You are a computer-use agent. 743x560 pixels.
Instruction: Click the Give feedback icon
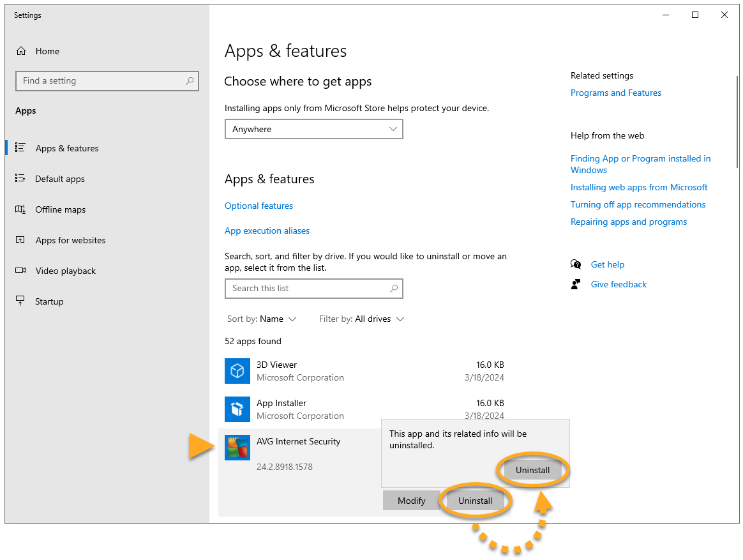(x=576, y=284)
